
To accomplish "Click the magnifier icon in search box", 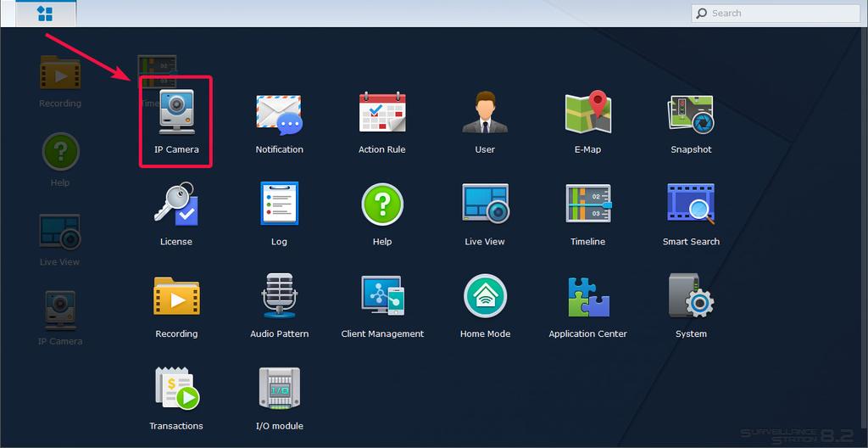I will pos(701,14).
